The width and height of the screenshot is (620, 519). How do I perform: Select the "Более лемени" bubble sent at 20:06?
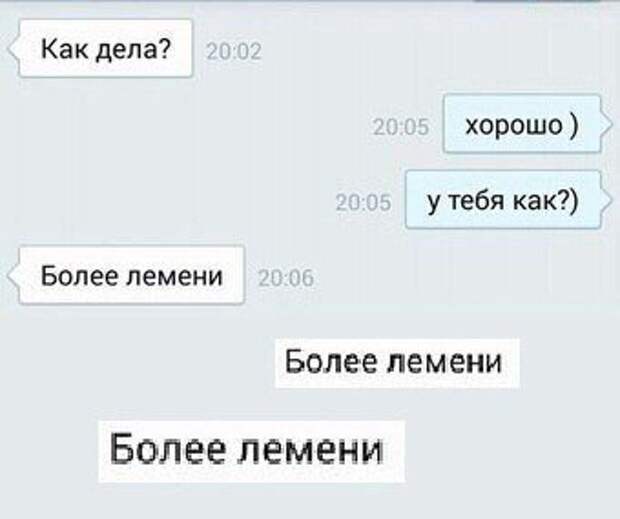pos(131,275)
